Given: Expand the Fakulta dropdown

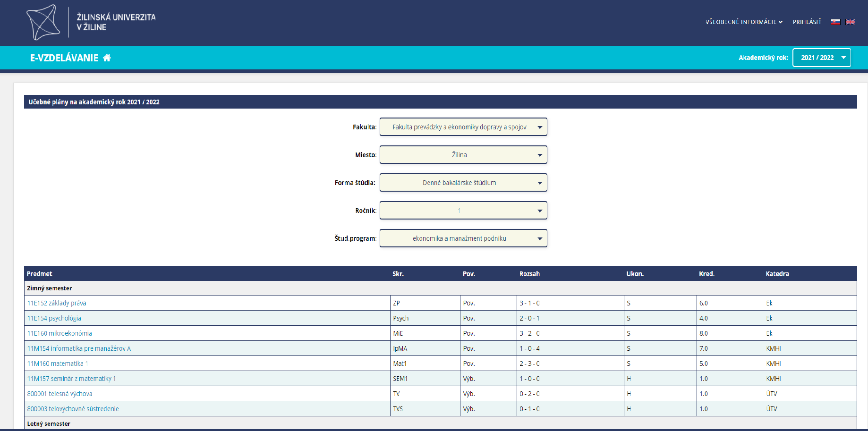Looking at the screenshot, I should coord(463,127).
